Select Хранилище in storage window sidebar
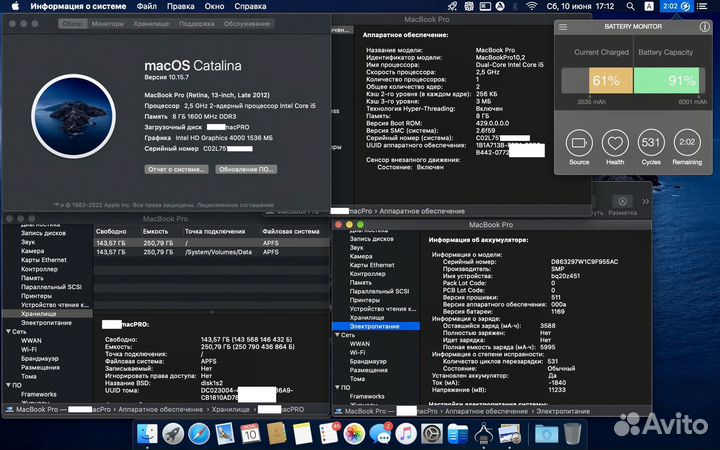The height and width of the screenshot is (450, 720). point(48,314)
